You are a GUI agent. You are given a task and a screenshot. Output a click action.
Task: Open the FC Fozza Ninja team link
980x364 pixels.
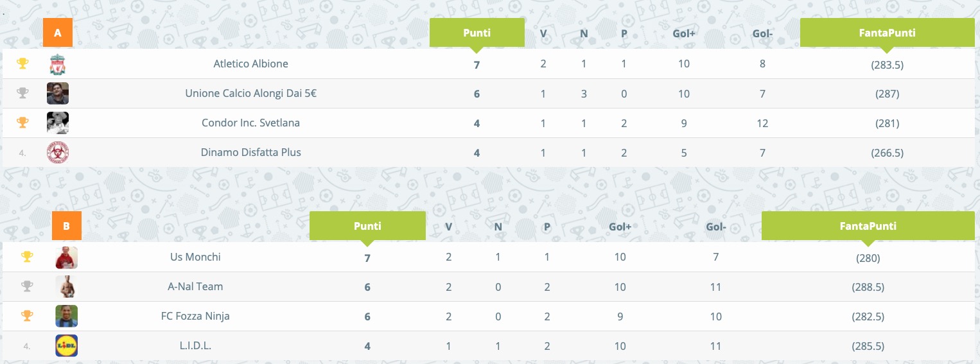(195, 316)
